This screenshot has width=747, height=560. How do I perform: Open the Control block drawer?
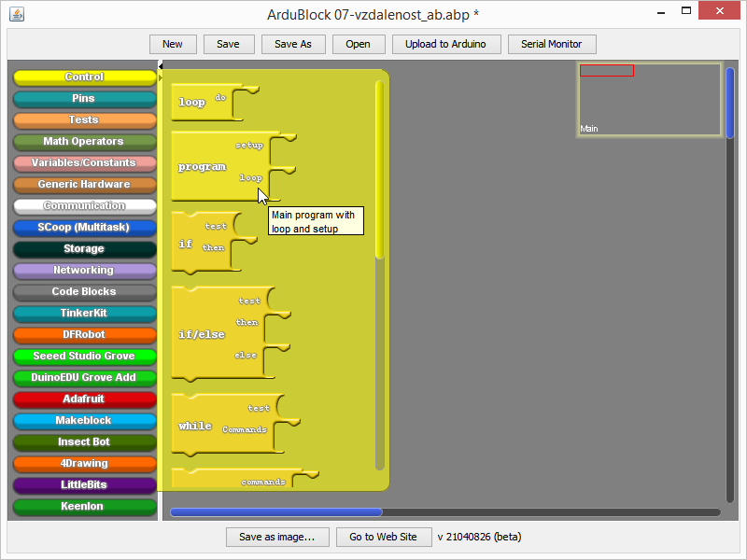click(84, 77)
